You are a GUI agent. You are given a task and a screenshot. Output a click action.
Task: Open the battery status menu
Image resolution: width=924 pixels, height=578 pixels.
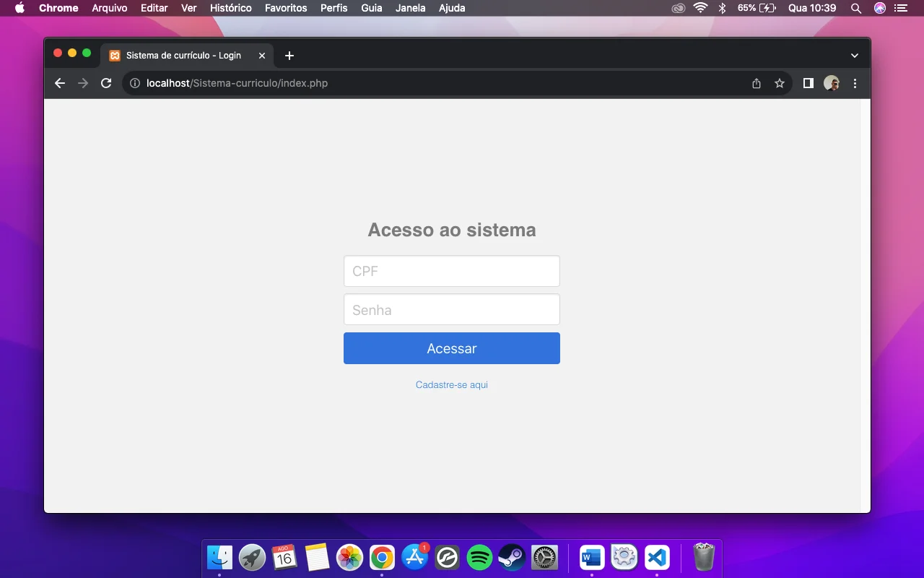click(757, 8)
